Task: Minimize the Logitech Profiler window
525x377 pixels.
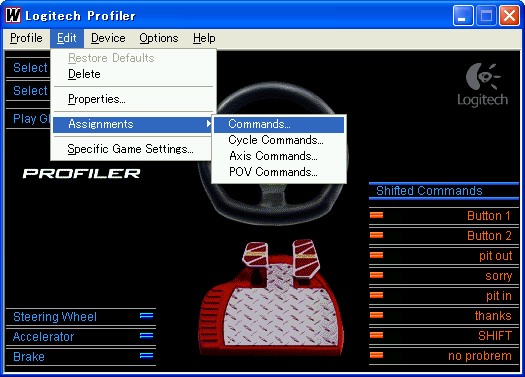Action: 463,15
